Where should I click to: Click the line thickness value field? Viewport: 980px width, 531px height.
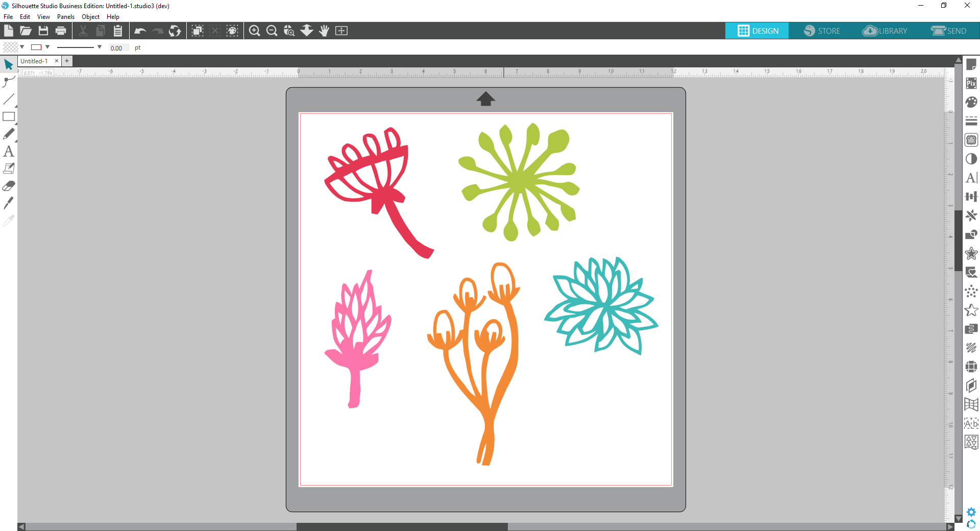118,48
